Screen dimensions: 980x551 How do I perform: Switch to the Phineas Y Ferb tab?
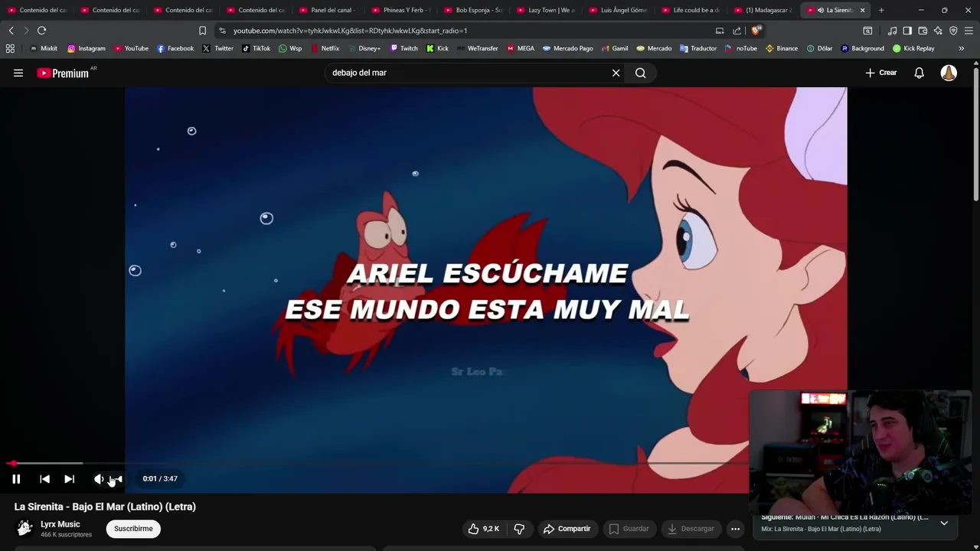pyautogui.click(x=403, y=10)
